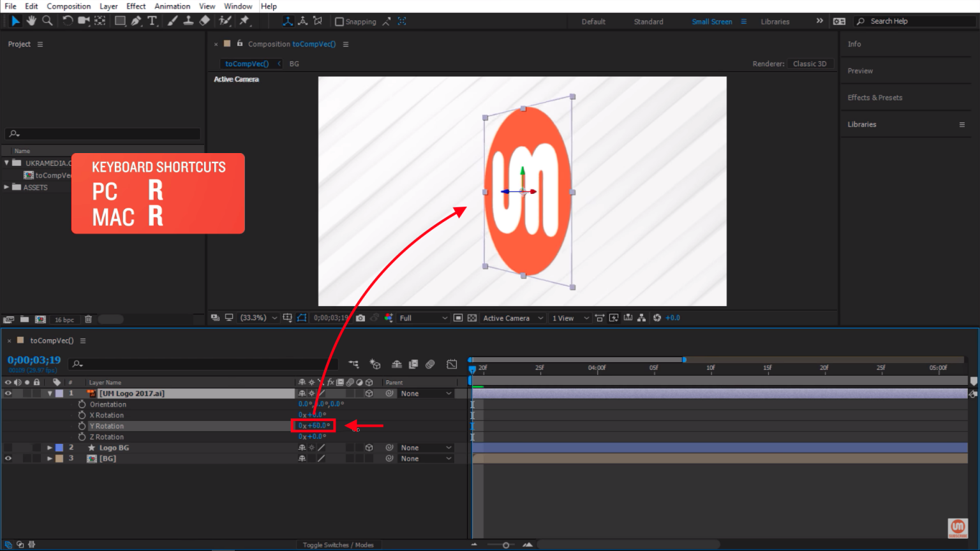Open the Full resolution dropdown
The height and width of the screenshot is (551, 980).
click(423, 318)
